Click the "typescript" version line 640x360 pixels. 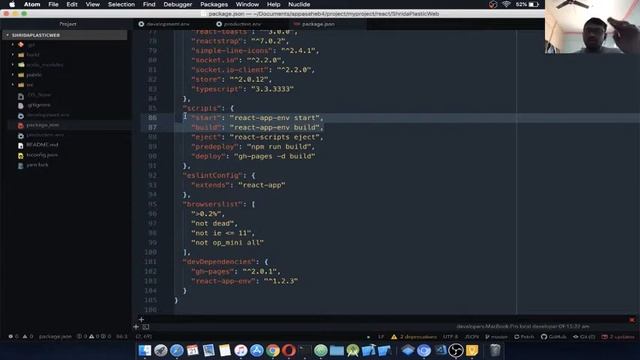[242, 89]
